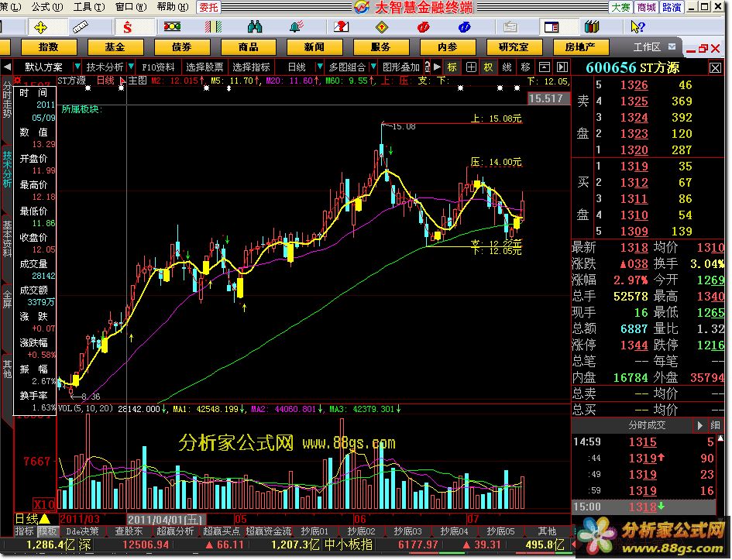The width and height of the screenshot is (732, 560).
Task: Click the 商品 category button
Action: pyautogui.click(x=248, y=47)
